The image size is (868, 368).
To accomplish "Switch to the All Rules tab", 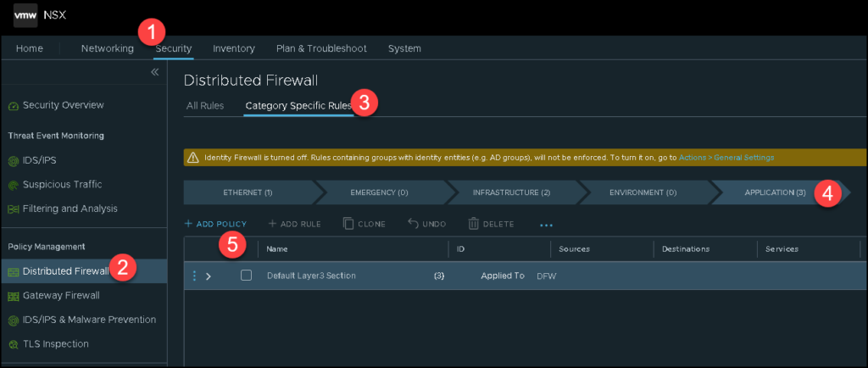I will (x=205, y=106).
